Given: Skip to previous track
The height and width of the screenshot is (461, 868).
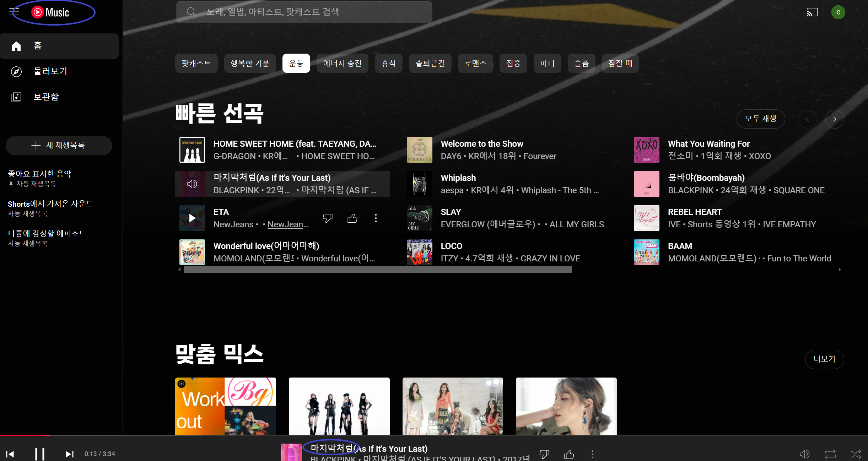Looking at the screenshot, I should pyautogui.click(x=10, y=454).
